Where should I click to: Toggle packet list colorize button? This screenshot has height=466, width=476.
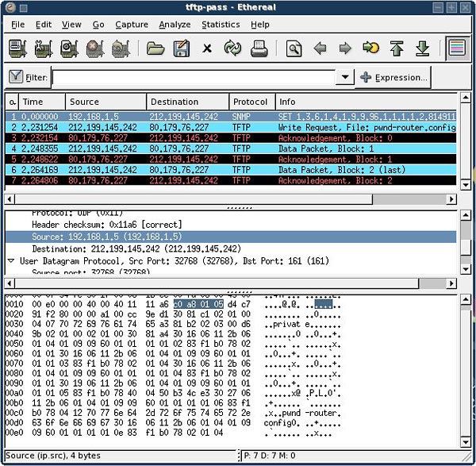(456, 49)
